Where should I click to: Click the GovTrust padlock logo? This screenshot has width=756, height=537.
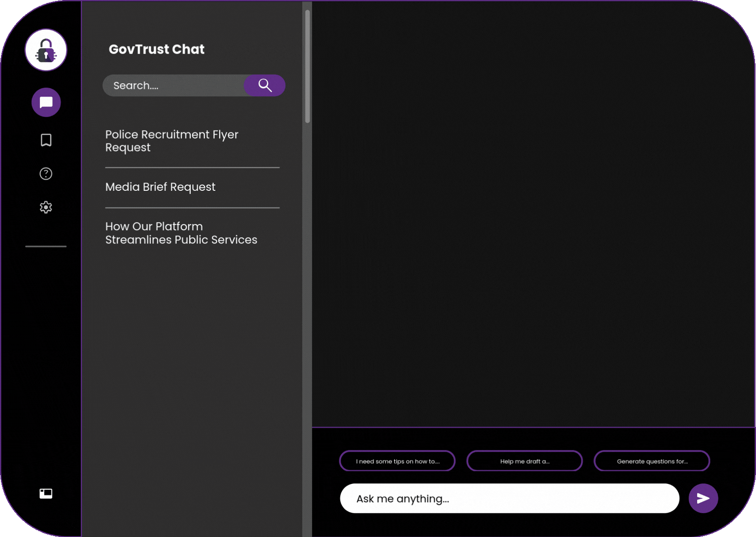(x=46, y=50)
